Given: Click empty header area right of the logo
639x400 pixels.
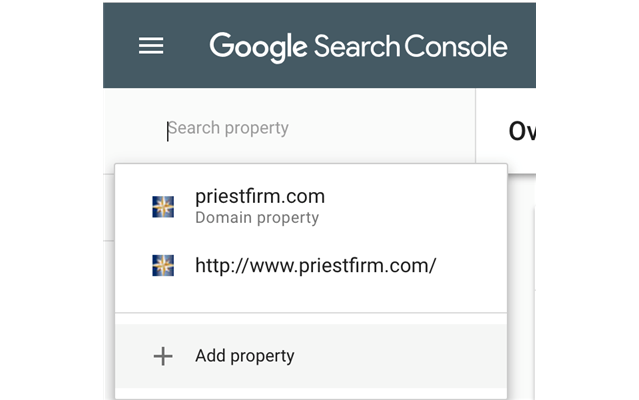Looking at the screenshot, I should click(x=523, y=46).
